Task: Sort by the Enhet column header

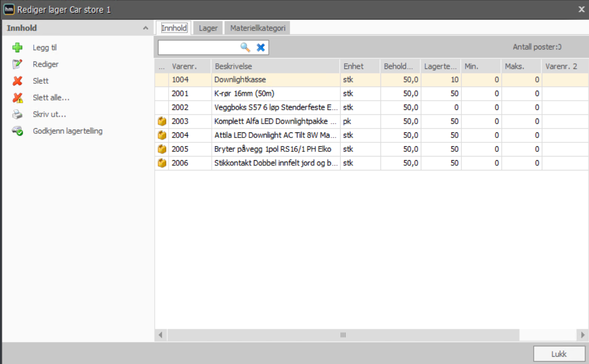Action: click(x=360, y=66)
